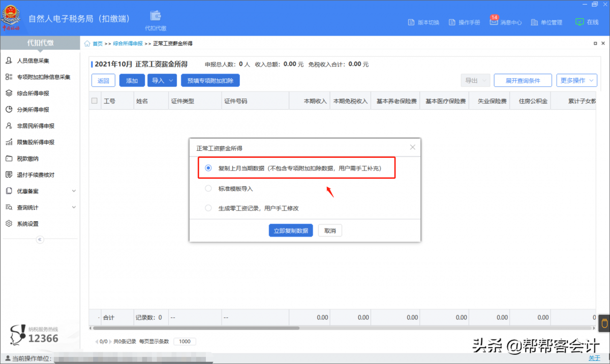Expand the 更多操作 dropdown

pos(576,80)
